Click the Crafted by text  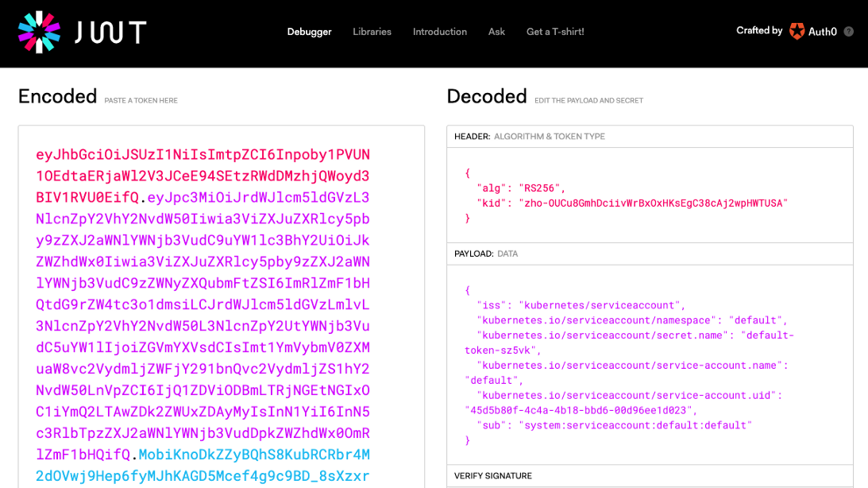point(758,31)
